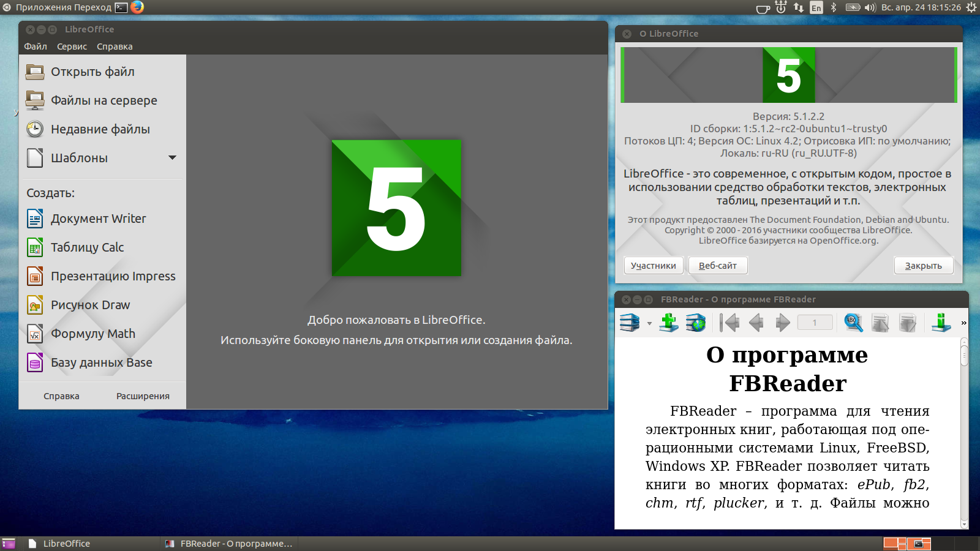Screen dimensions: 980x551
Task: Open the Bluetooth indicator in system tray
Action: 834,7
